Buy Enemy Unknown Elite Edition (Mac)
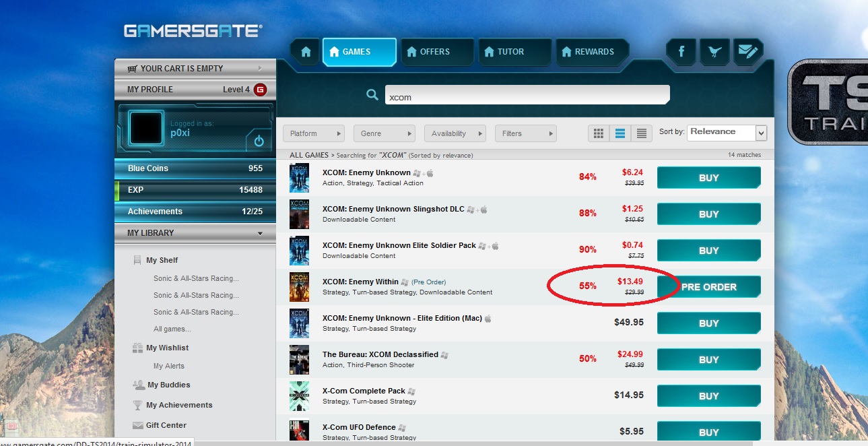 pyautogui.click(x=708, y=323)
